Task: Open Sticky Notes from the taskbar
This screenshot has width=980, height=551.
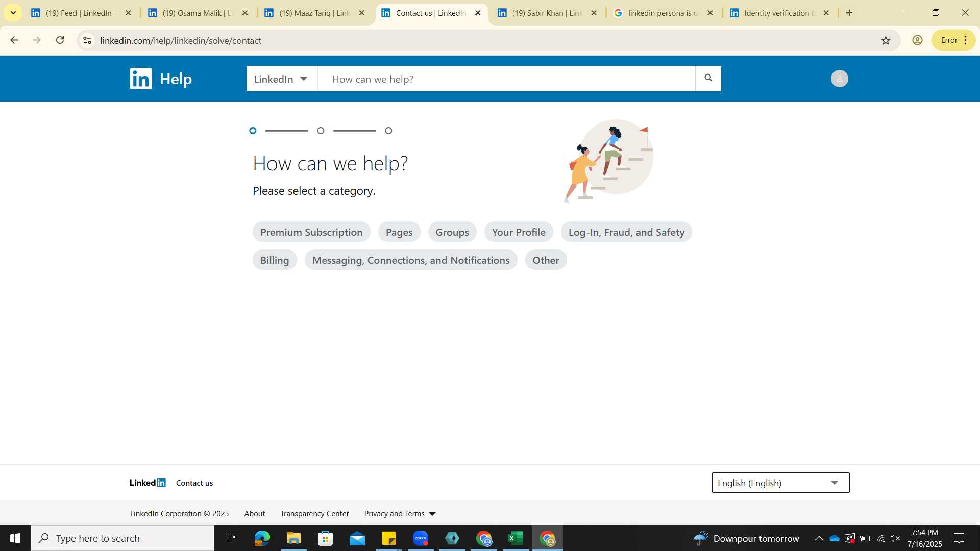Action: (x=389, y=538)
